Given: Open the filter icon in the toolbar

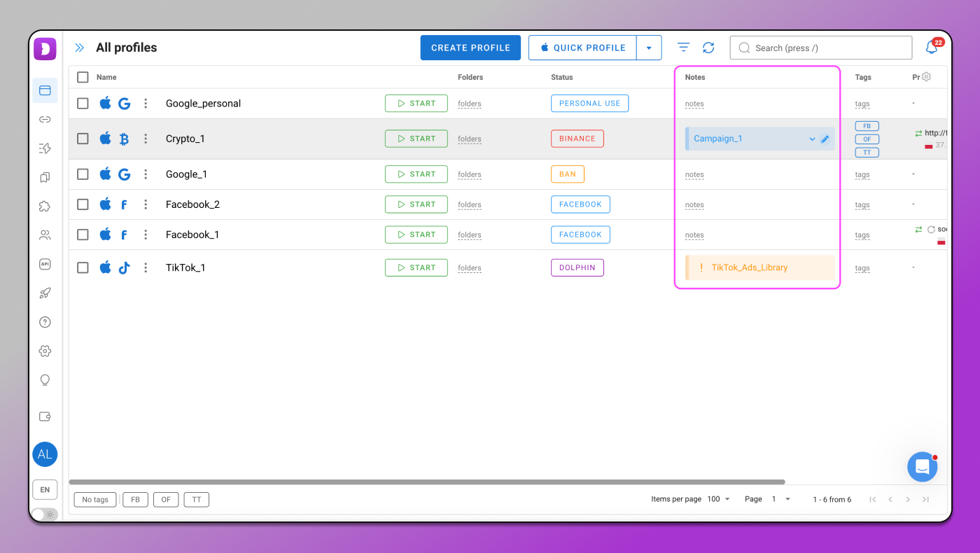Looking at the screenshot, I should 683,48.
